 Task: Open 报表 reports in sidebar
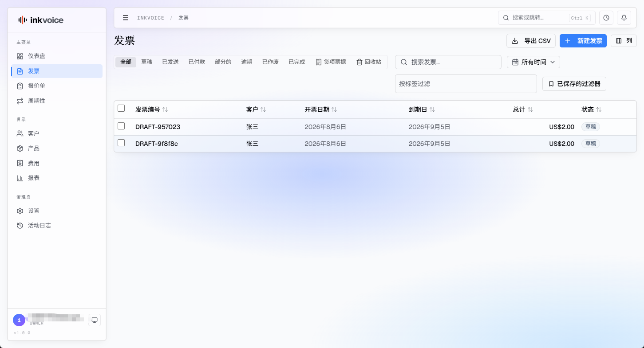tap(57, 178)
